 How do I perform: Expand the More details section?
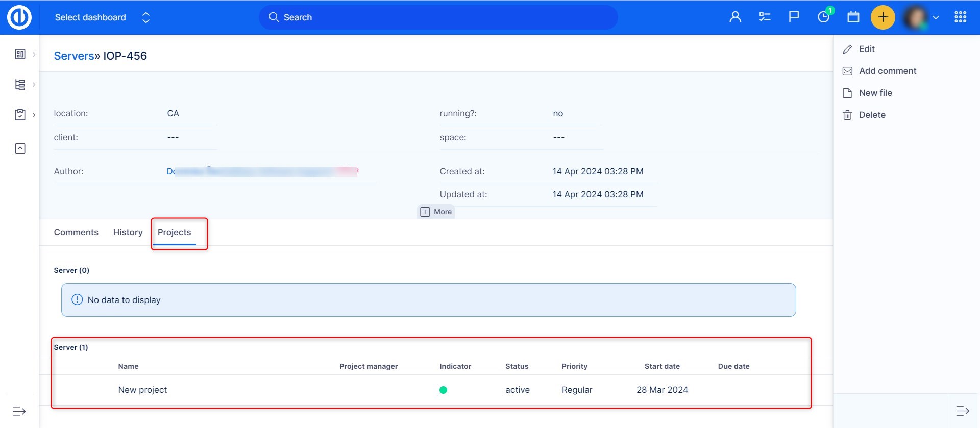(x=436, y=212)
